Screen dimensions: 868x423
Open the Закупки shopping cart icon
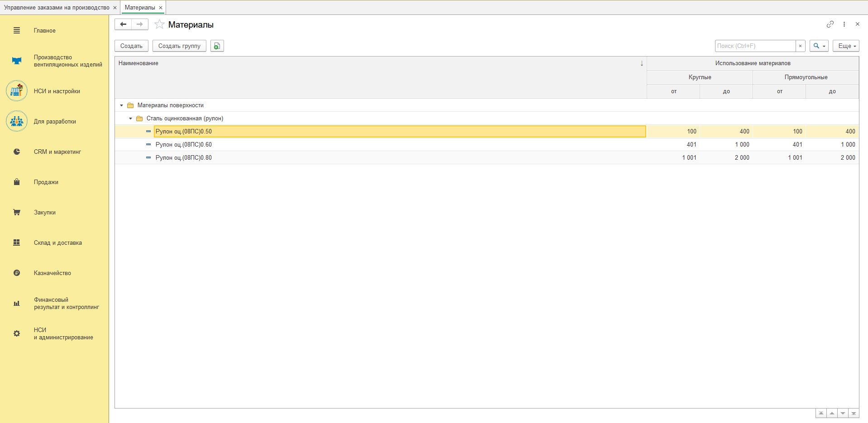click(x=17, y=212)
